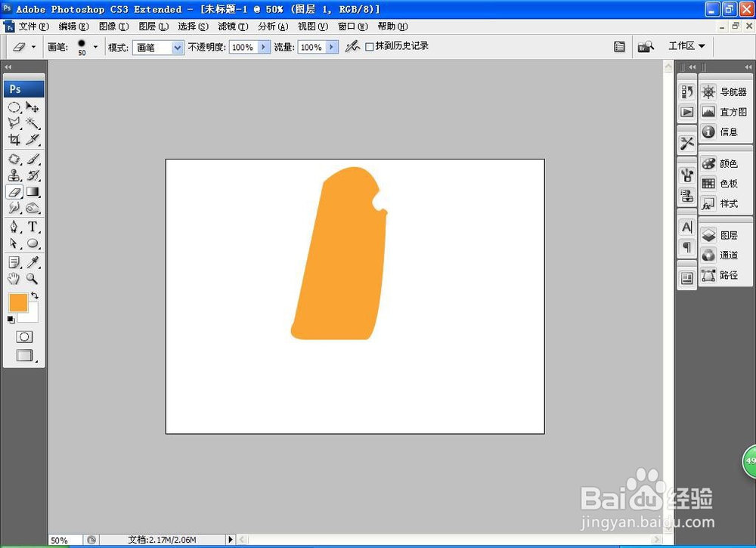Image resolution: width=756 pixels, height=548 pixels.
Task: Select the Slice tool
Action: [x=33, y=139]
